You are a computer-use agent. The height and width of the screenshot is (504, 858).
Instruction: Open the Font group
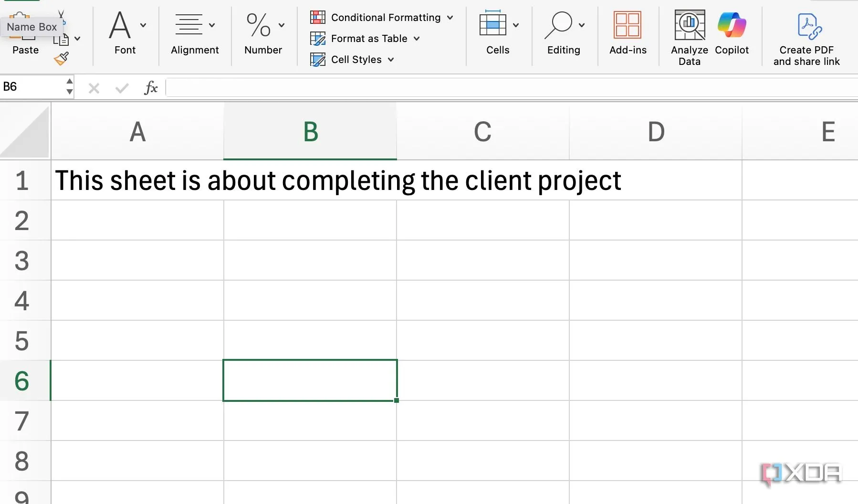pyautogui.click(x=125, y=33)
